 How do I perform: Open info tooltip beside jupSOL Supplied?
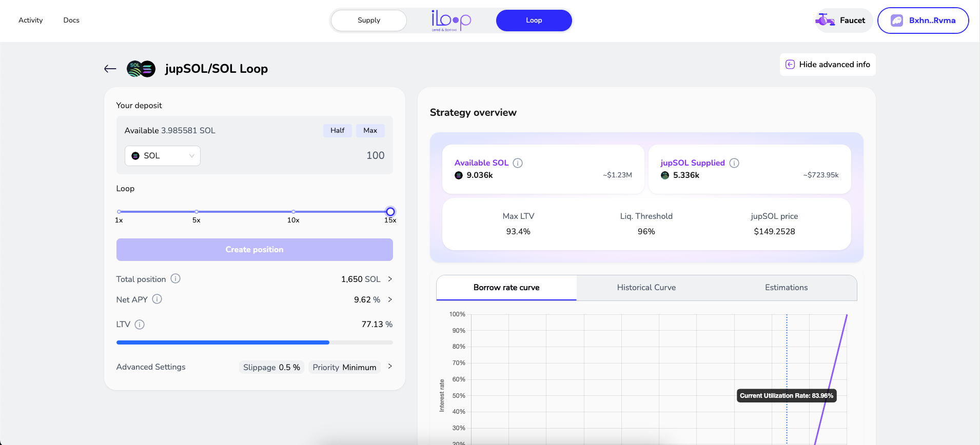[734, 163]
